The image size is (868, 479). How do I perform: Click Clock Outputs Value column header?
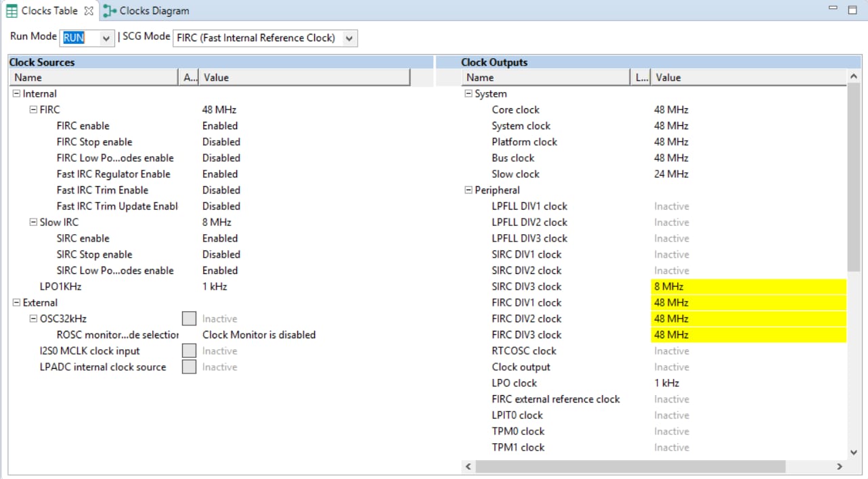click(x=748, y=78)
